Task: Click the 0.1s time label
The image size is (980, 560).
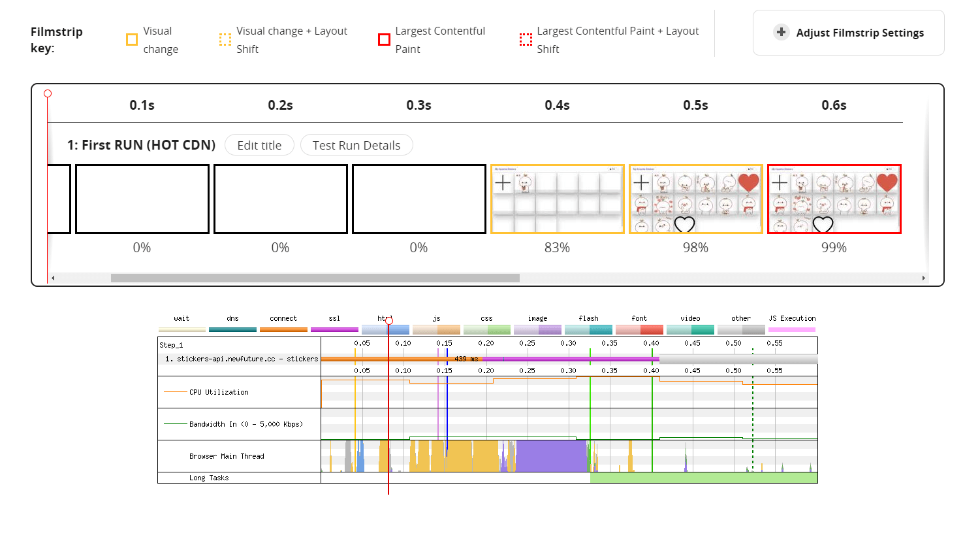Action: click(x=142, y=105)
